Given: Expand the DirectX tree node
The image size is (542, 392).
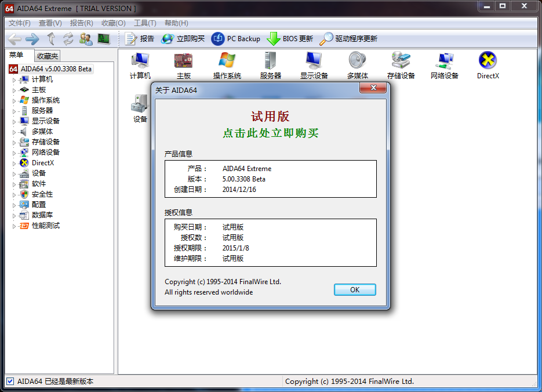Looking at the screenshot, I should 14,163.
